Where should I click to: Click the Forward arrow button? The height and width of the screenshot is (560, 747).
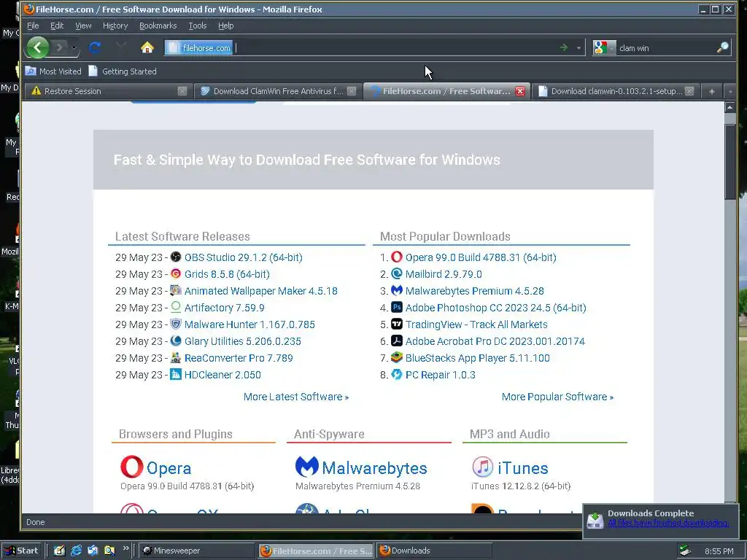(59, 47)
